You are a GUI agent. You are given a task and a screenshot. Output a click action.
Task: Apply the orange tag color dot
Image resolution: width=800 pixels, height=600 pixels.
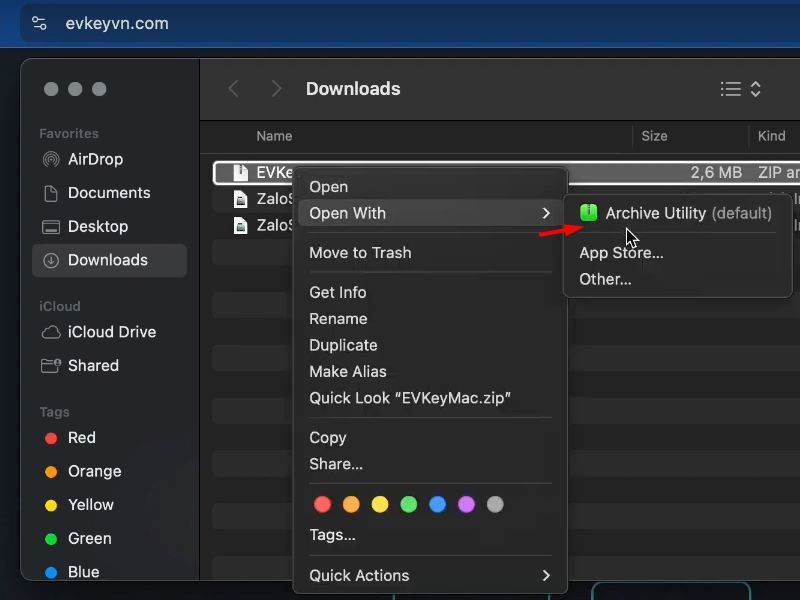(351, 505)
